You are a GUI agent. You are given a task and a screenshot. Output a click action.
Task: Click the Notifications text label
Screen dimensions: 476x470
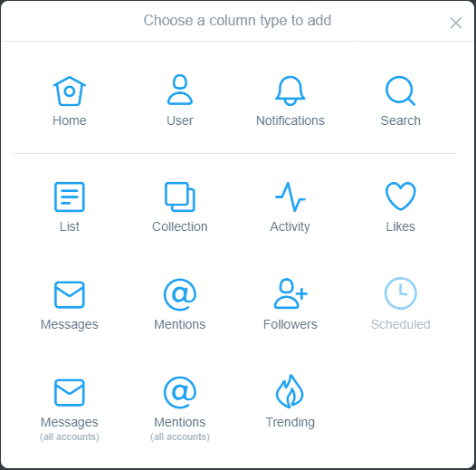tap(290, 120)
